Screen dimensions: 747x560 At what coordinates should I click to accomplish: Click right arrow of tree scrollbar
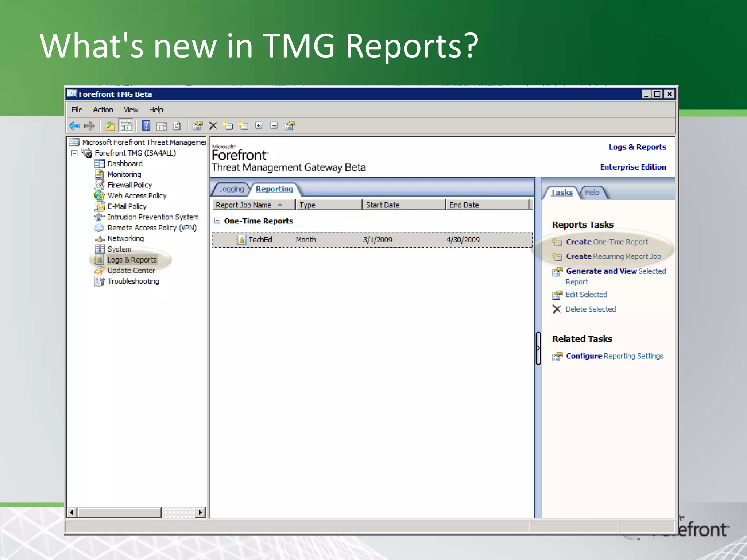pos(200,513)
